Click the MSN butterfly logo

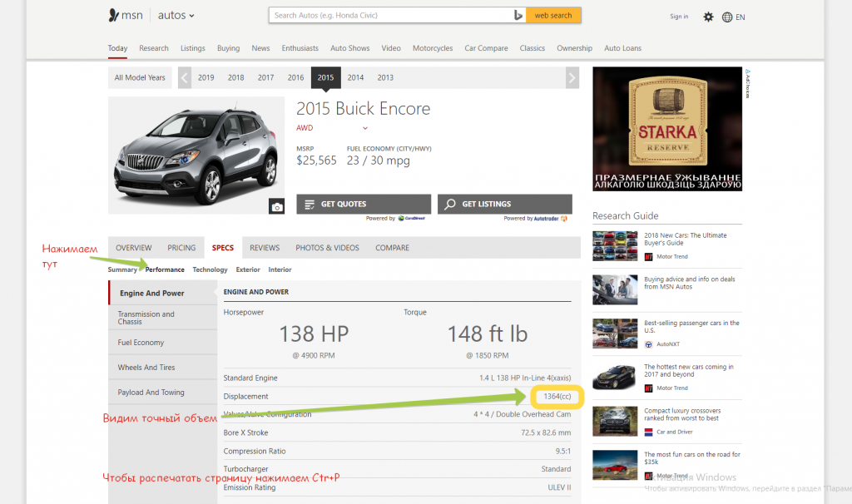pos(113,15)
